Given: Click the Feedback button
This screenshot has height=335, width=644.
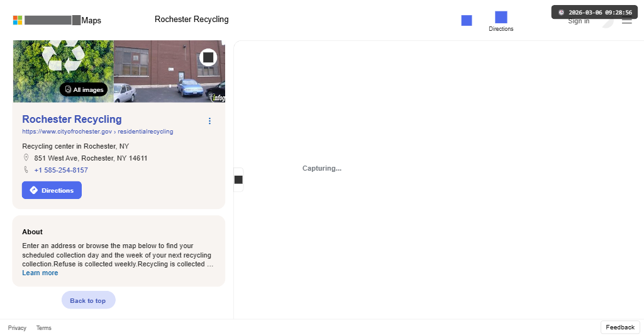Looking at the screenshot, I should point(620,327).
